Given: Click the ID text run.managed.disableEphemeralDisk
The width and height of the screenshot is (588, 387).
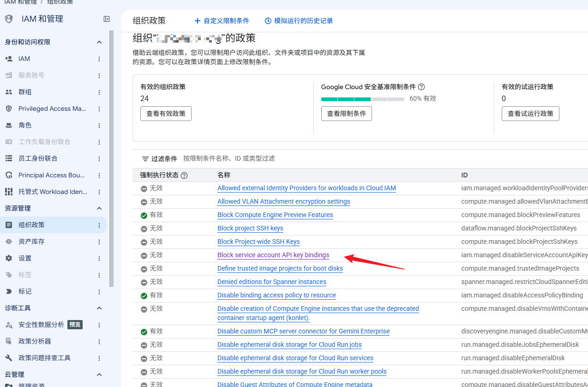Looking at the screenshot, I should 513,358.
